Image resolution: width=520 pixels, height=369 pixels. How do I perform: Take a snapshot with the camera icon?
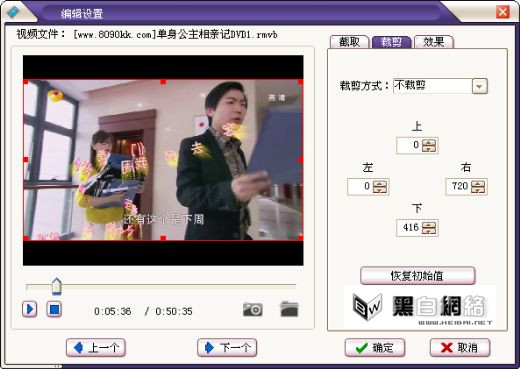[x=253, y=309]
